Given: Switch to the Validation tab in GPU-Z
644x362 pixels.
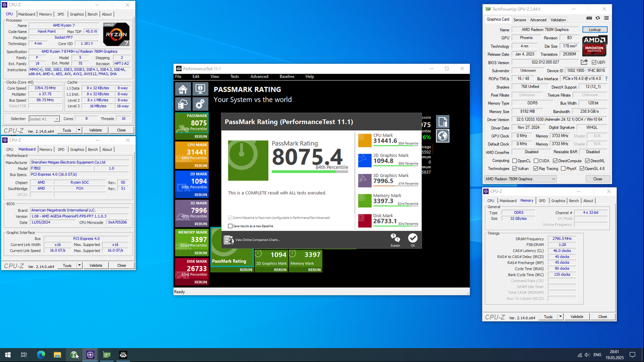Looking at the screenshot, I should [558, 20].
